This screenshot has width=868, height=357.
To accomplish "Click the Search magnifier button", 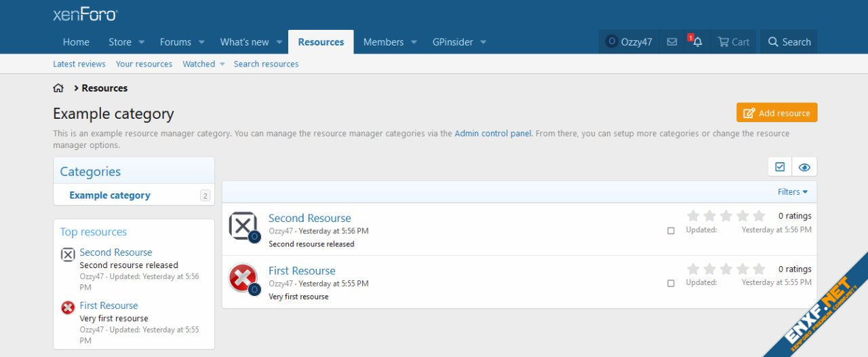I will tap(789, 42).
